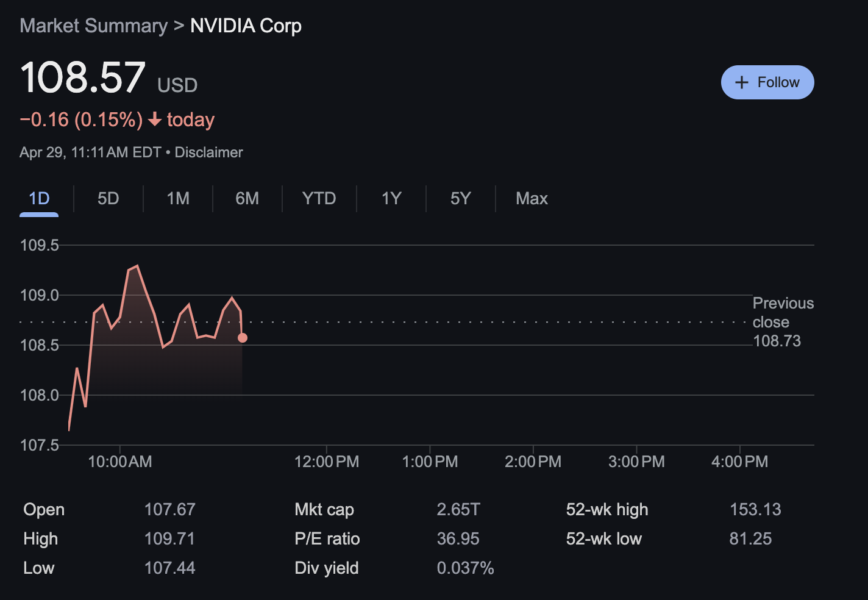Click the P/E ratio value 36.95
The image size is (868, 600).
458,539
